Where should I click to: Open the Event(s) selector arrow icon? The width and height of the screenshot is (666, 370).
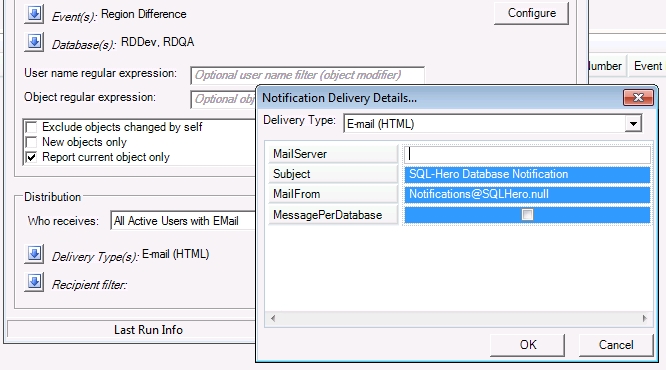point(34,14)
